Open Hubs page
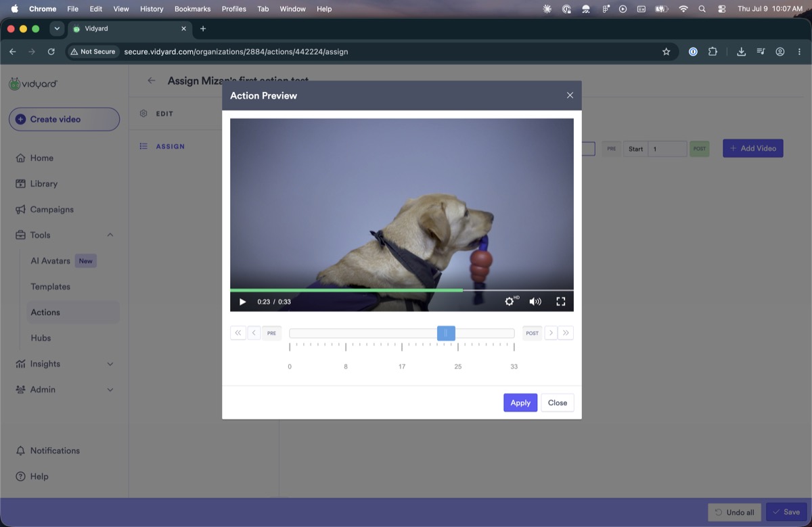 pyautogui.click(x=41, y=338)
